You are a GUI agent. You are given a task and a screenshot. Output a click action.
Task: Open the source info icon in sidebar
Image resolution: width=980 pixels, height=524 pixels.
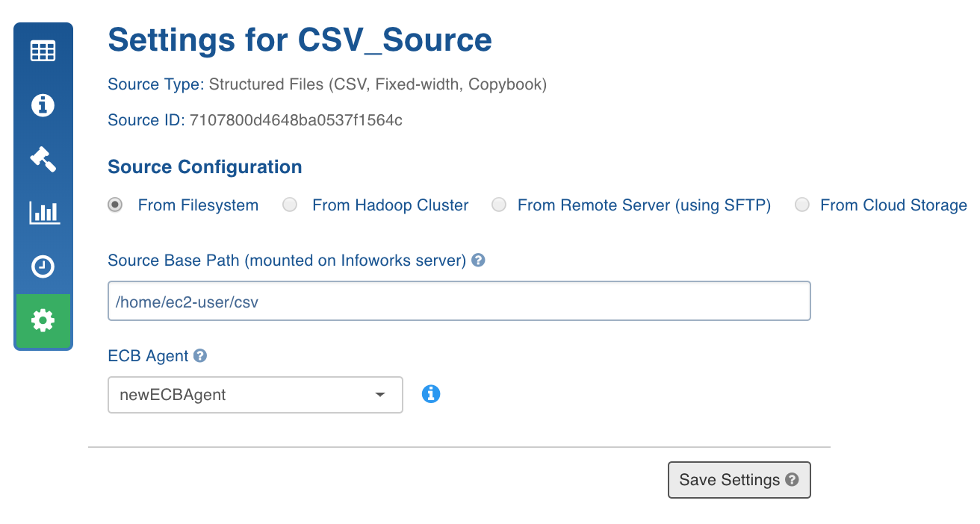tap(43, 105)
